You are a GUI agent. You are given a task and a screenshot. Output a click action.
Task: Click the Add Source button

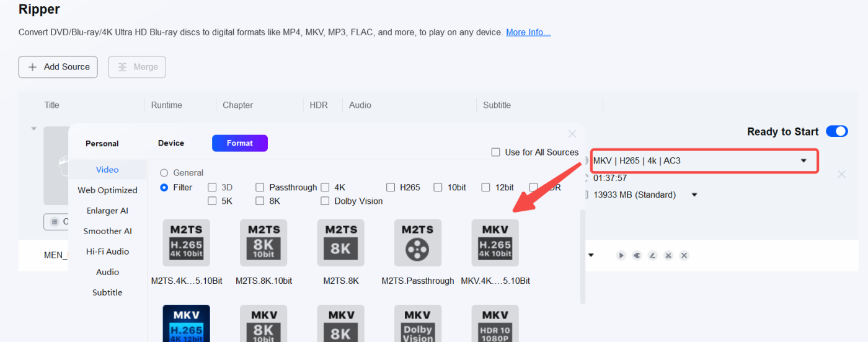point(58,67)
